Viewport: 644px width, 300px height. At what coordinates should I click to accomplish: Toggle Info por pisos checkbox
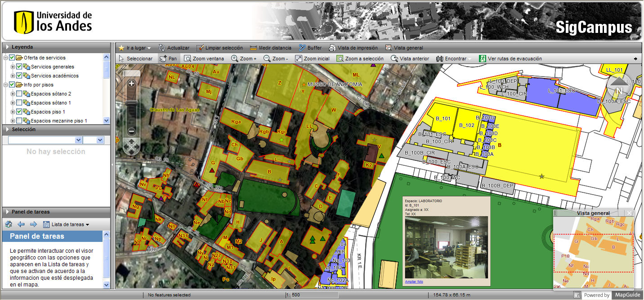(12, 85)
